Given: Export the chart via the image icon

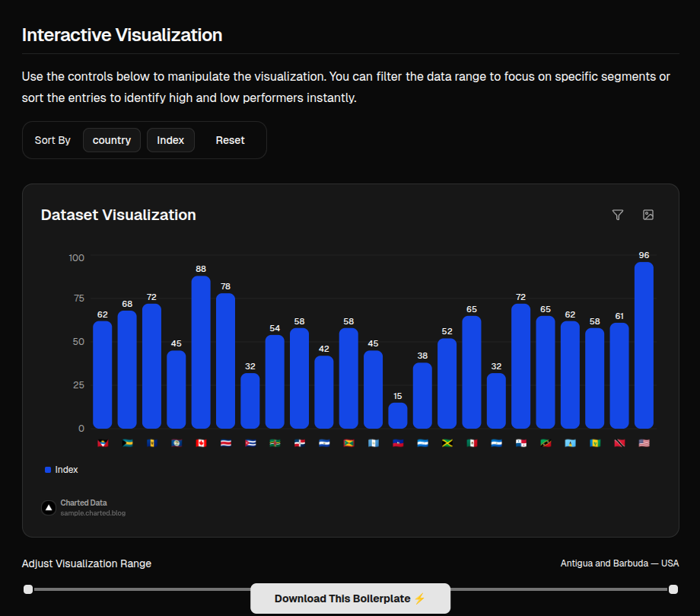Looking at the screenshot, I should pyautogui.click(x=647, y=215).
